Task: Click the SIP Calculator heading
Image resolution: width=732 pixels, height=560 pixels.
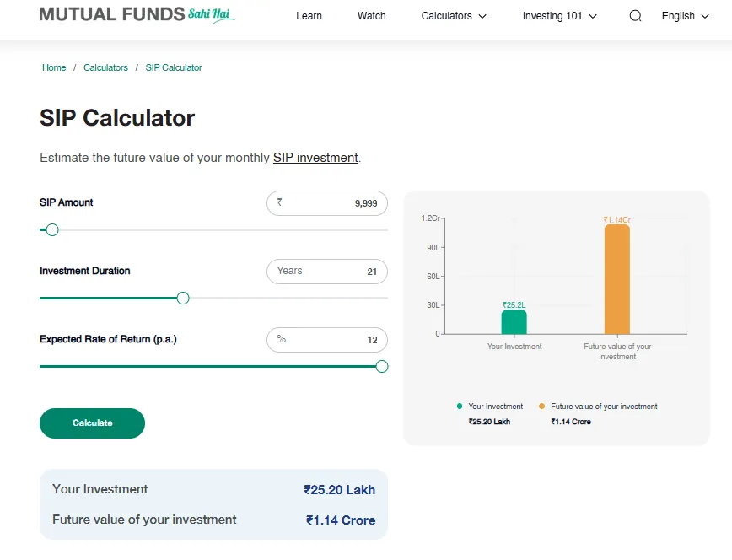Action: (x=117, y=118)
